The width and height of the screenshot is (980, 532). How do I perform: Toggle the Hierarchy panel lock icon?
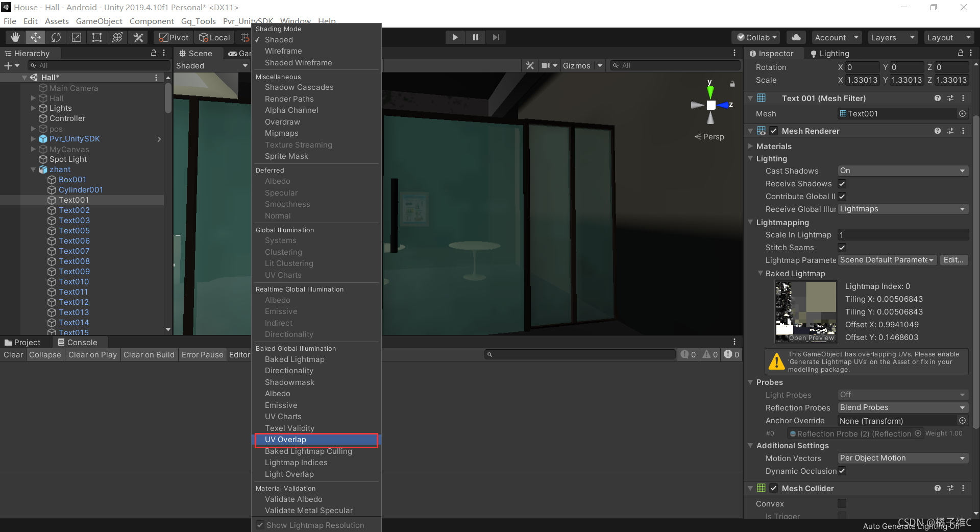pyautogui.click(x=153, y=53)
